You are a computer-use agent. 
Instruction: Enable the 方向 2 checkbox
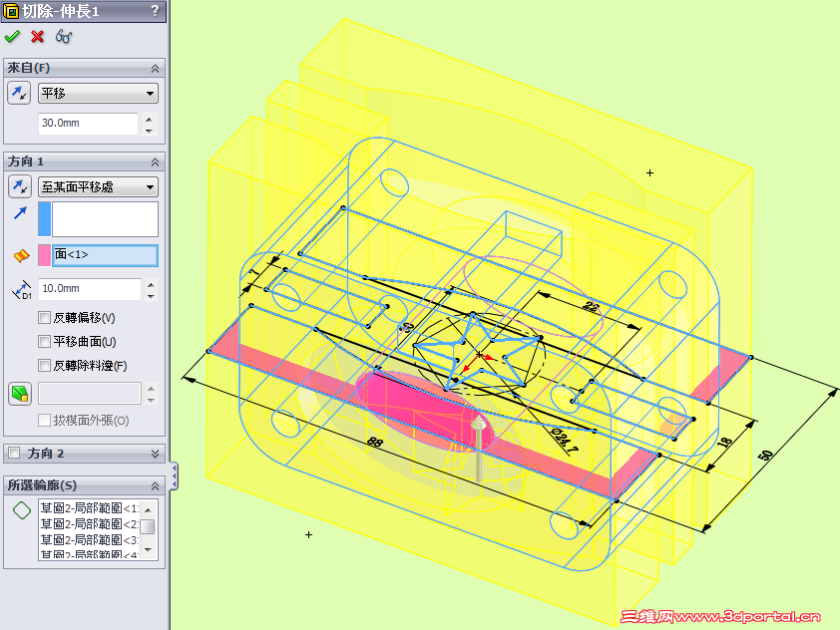tap(14, 454)
